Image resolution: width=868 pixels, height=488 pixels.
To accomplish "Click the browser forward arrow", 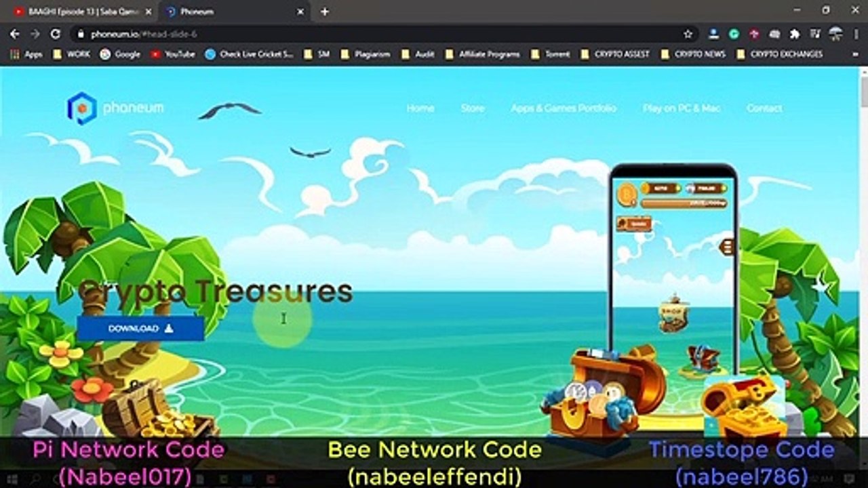I will coord(35,34).
